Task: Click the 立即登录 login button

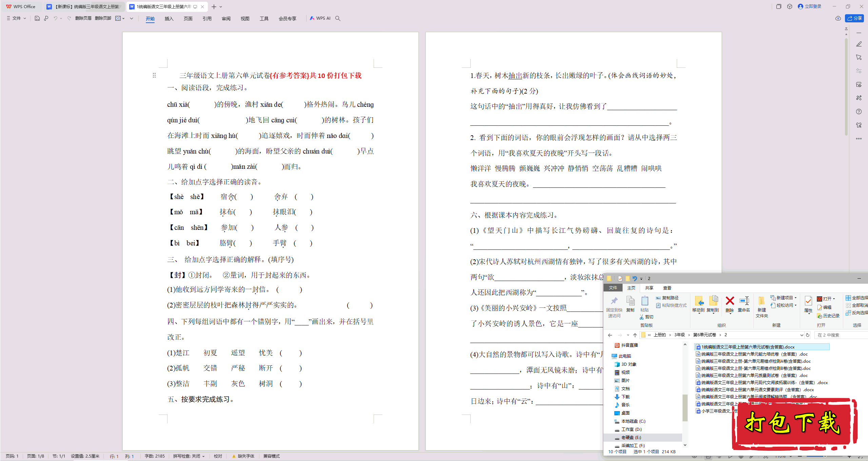Action: point(810,6)
